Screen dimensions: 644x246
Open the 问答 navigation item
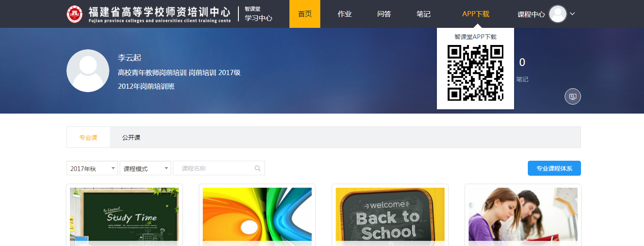(384, 14)
